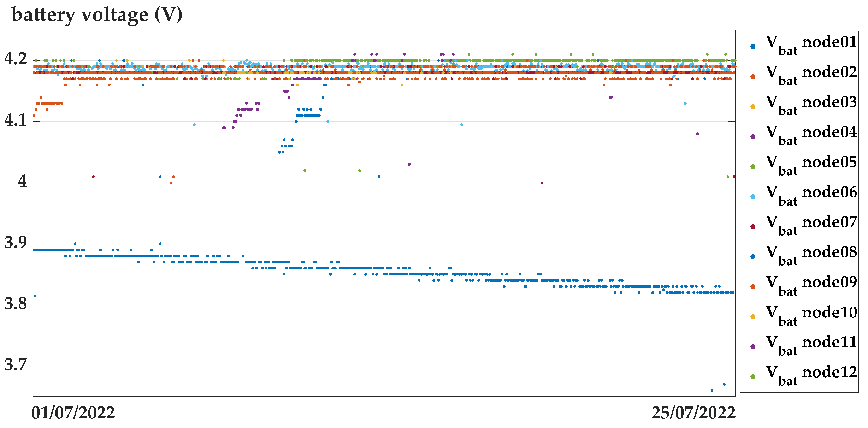The image size is (868, 428).
Task: Toggle the Vbat node09 legend entry
Action: pyautogui.click(x=811, y=286)
